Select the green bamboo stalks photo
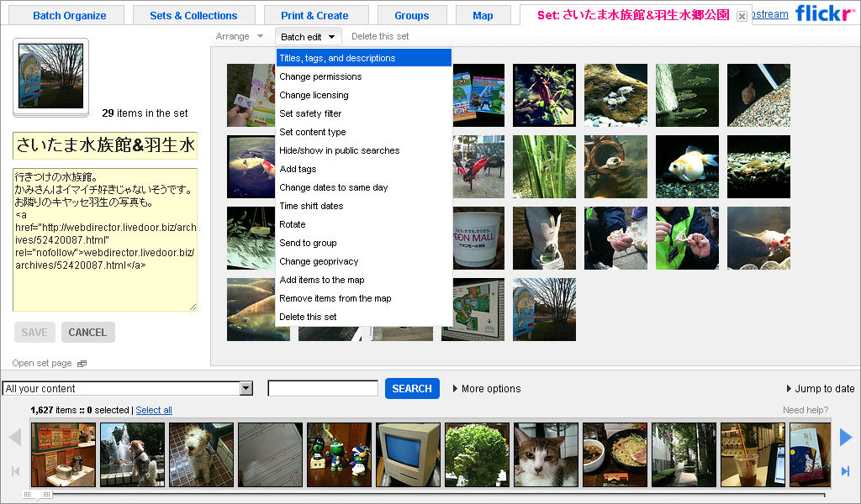 544,166
